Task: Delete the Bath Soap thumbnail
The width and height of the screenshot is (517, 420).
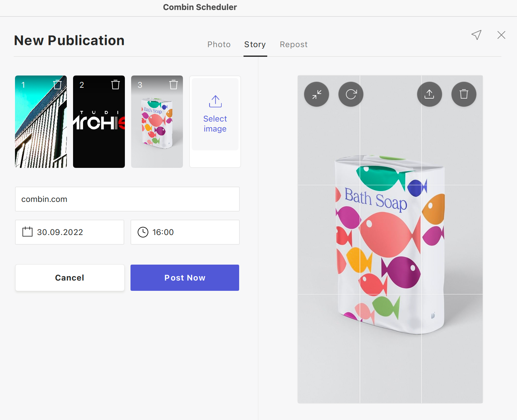Action: 174,85
